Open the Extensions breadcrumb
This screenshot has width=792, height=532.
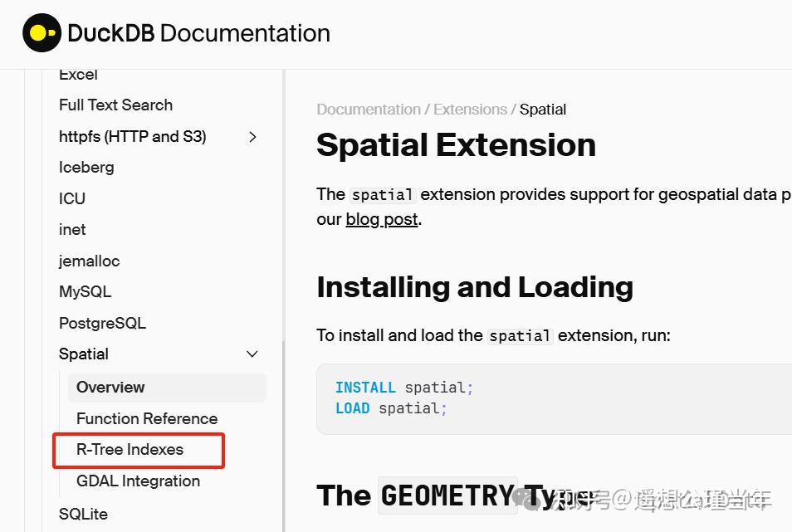pos(470,109)
